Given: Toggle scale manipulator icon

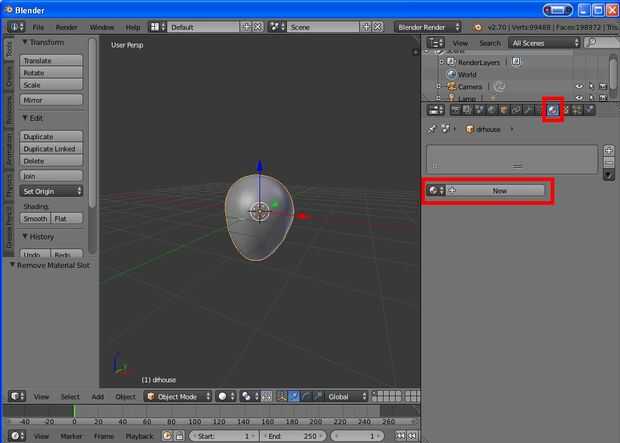Looking at the screenshot, I should [x=318, y=396].
